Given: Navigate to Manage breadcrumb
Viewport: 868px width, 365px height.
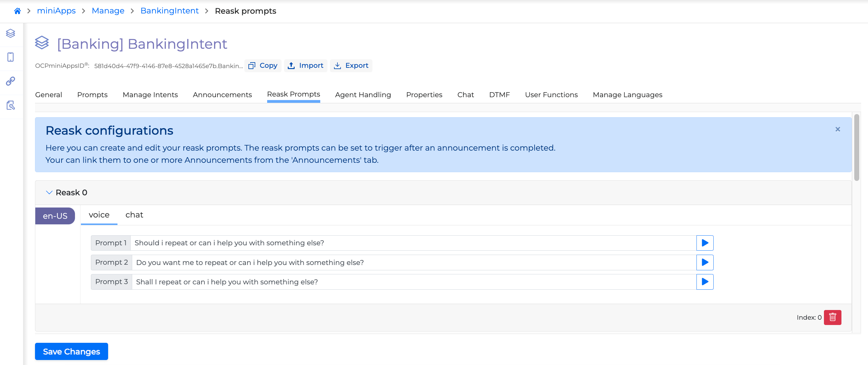Looking at the screenshot, I should 108,11.
